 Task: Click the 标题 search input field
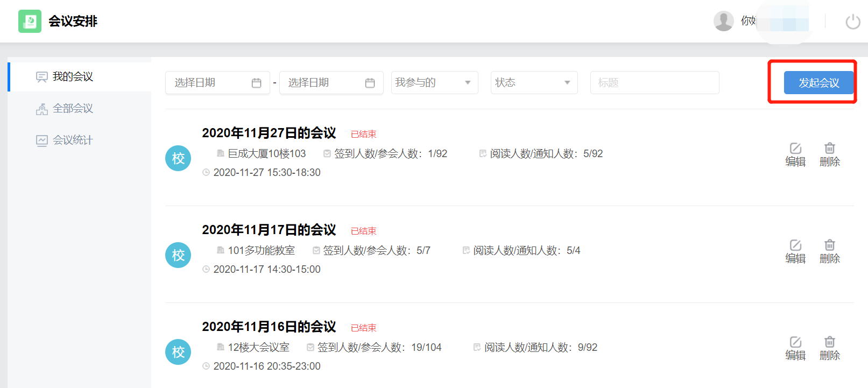point(654,83)
